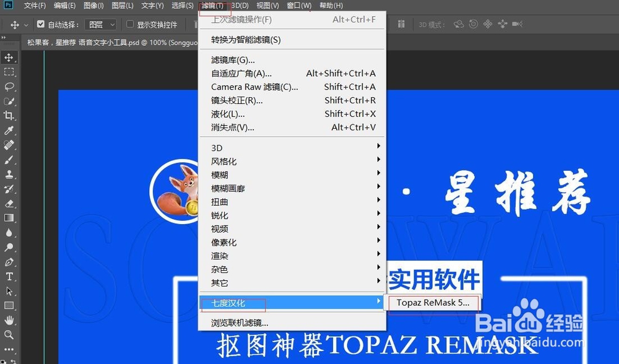The height and width of the screenshot is (364, 619).
Task: Select the Gradient tool
Action: (9, 218)
